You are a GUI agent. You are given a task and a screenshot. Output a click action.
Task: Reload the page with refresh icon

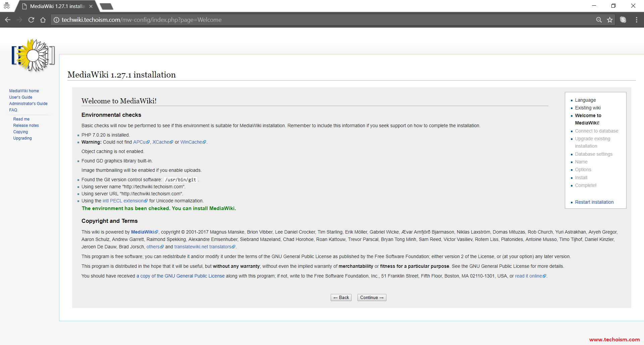[x=31, y=20]
